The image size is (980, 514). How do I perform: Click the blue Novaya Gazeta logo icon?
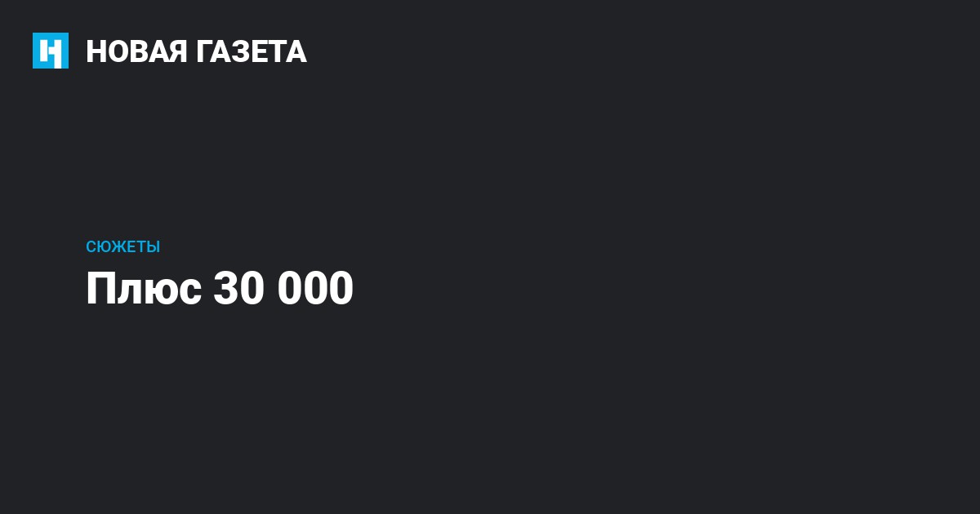click(x=51, y=51)
